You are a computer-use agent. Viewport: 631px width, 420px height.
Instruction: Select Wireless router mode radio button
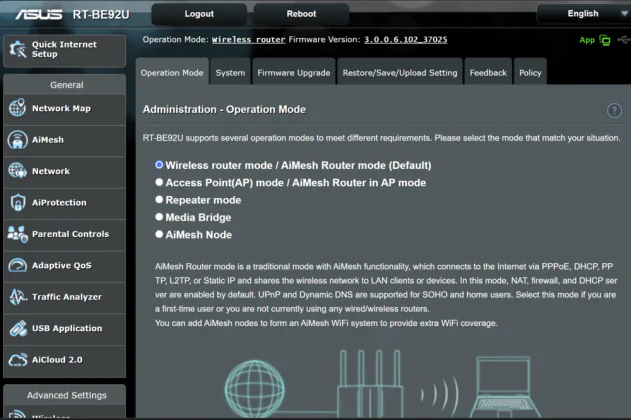pyautogui.click(x=159, y=165)
